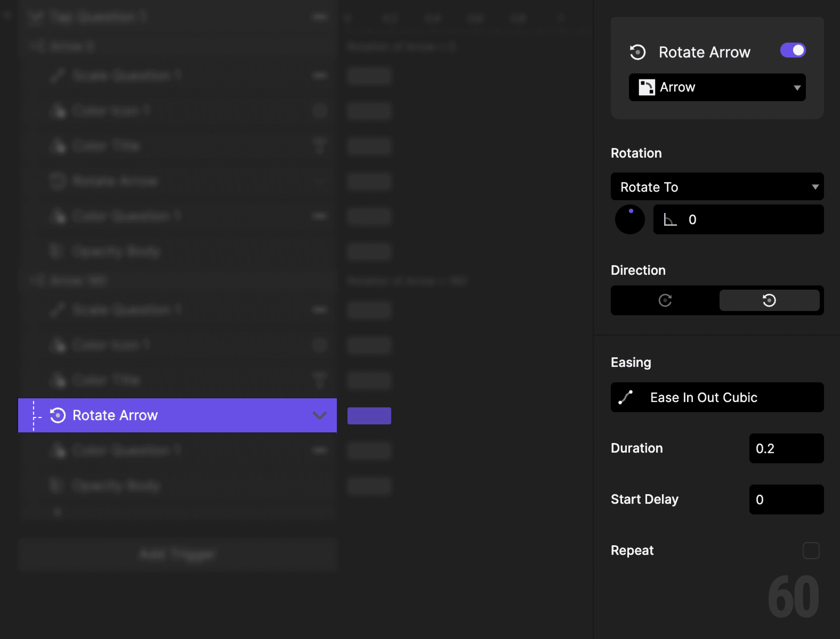
Task: Enable the Repeat checkbox
Action: click(x=811, y=550)
